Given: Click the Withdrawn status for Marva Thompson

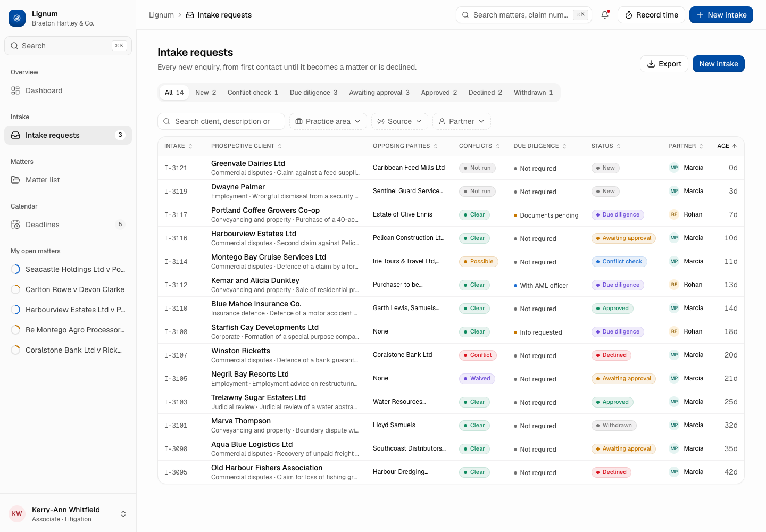Looking at the screenshot, I should click(x=614, y=426).
